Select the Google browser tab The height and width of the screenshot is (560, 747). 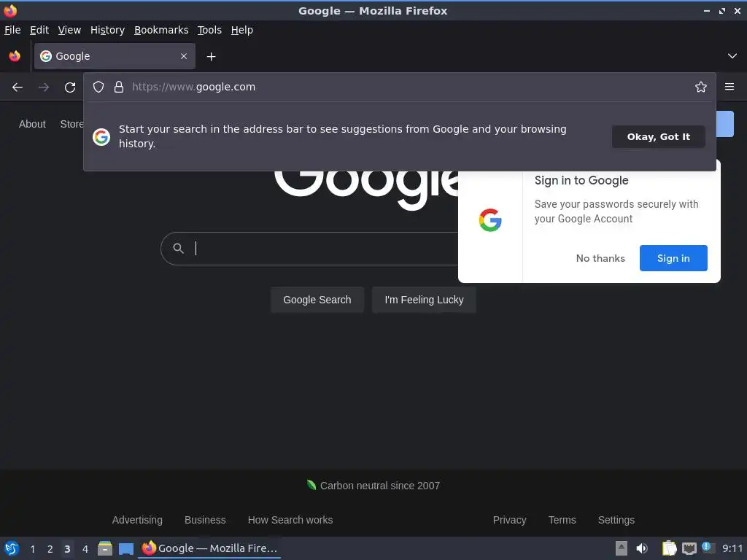coord(115,56)
